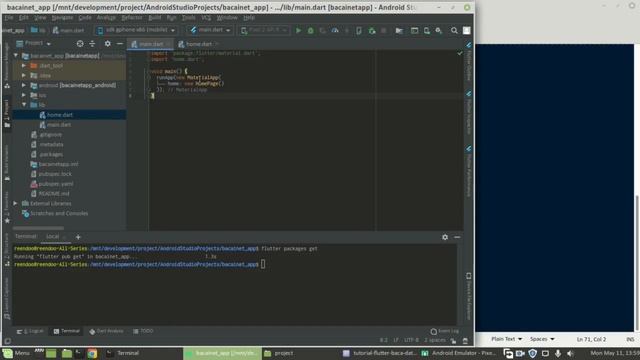Open the Device File Explorer side panel
Image resolution: width=640 pixels, height=360 pixels.
(469, 296)
